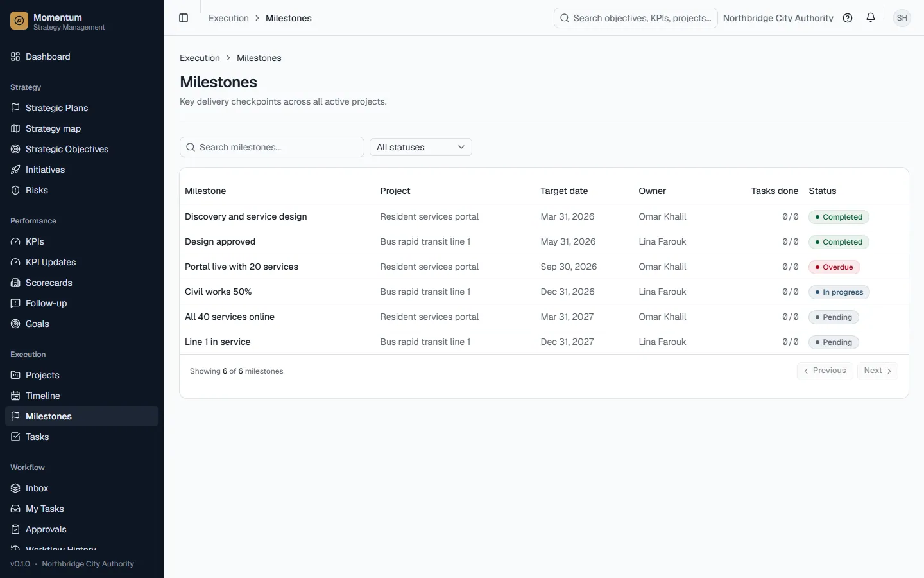The width and height of the screenshot is (924, 578).
Task: Click the Follow-up message icon
Action: (15, 303)
